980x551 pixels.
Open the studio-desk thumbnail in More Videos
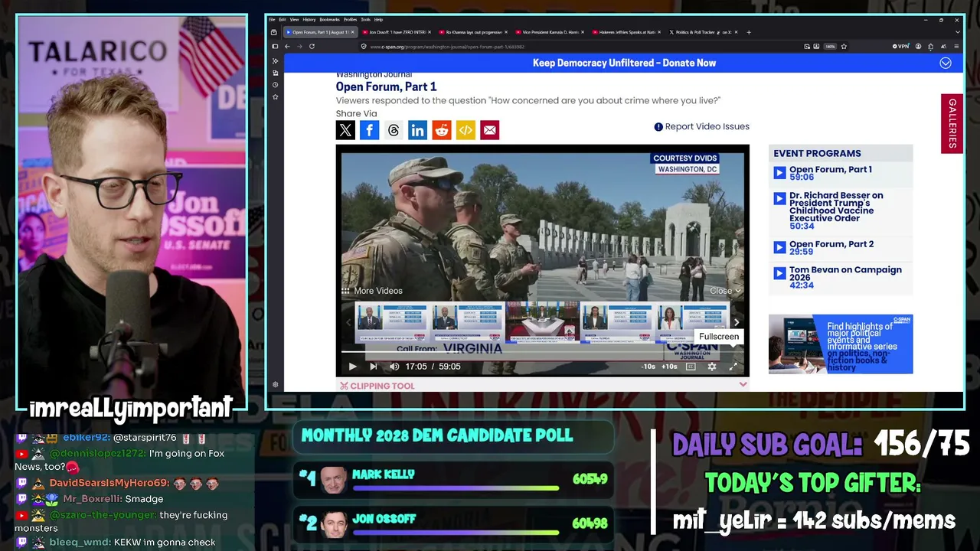click(542, 321)
